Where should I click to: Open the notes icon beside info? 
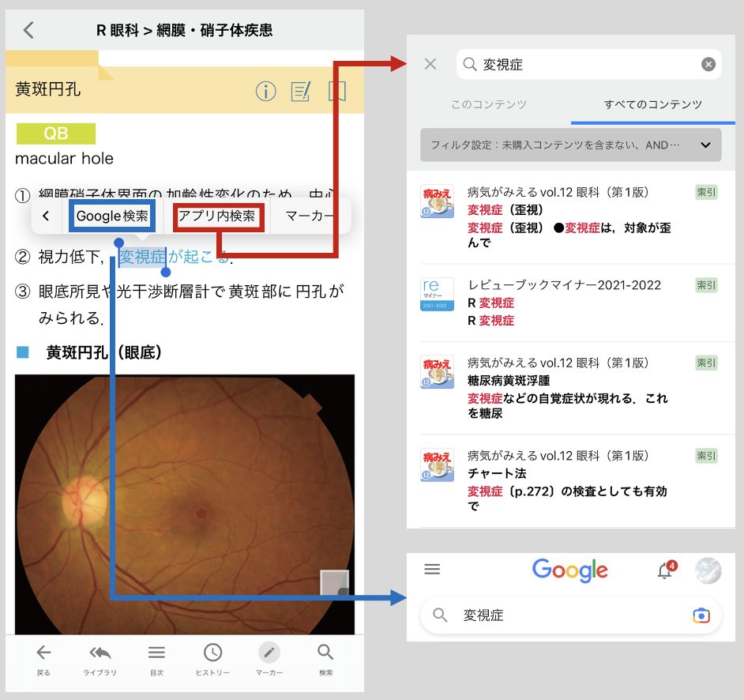(301, 92)
